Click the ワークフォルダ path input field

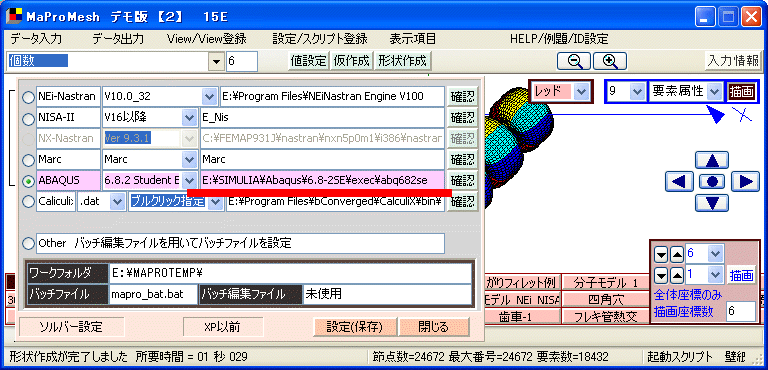(290, 273)
